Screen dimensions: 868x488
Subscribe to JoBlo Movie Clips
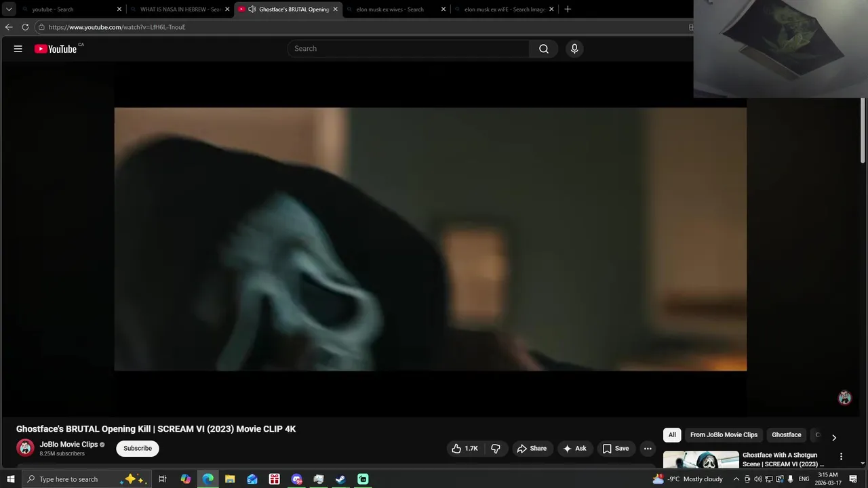138,449
